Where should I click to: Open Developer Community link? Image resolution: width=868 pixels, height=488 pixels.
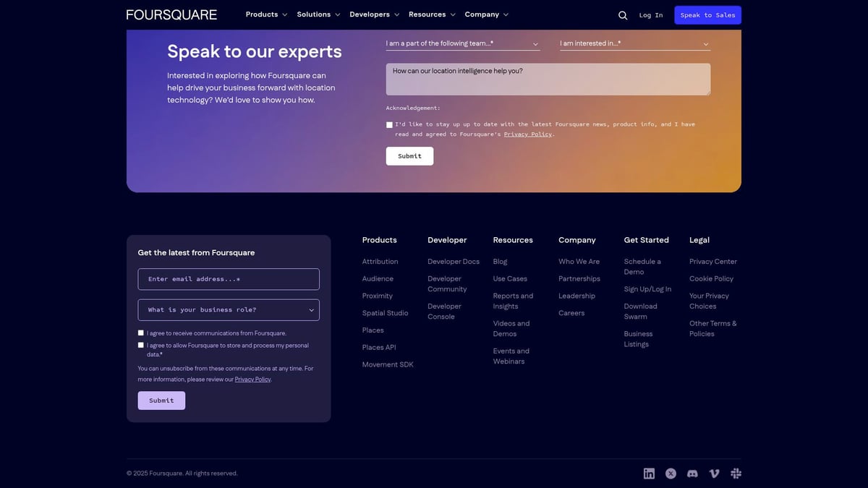[447, 284]
